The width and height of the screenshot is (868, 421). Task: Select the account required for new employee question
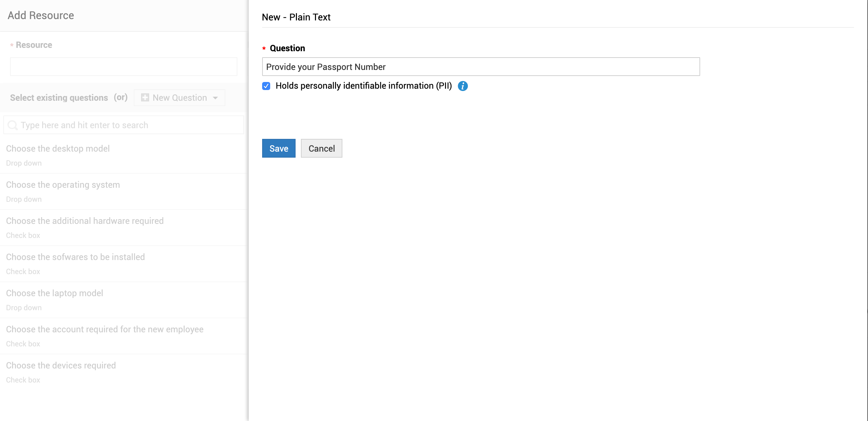point(105,329)
